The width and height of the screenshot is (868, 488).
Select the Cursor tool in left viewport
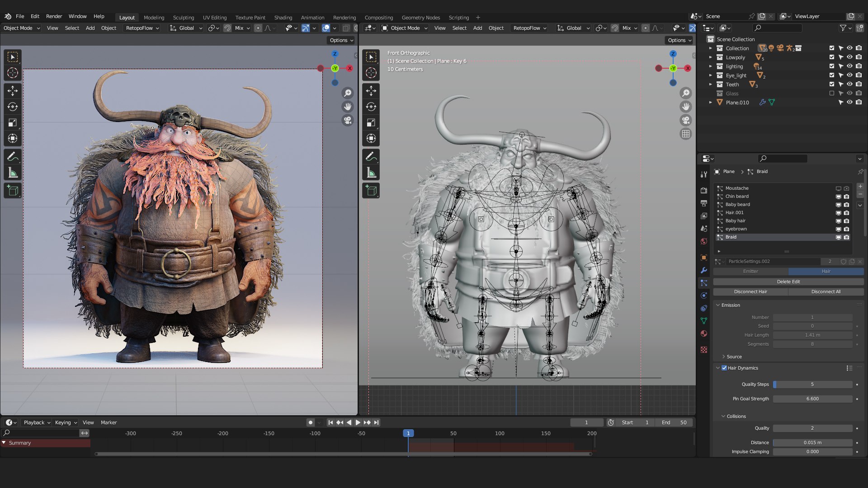pos(13,73)
